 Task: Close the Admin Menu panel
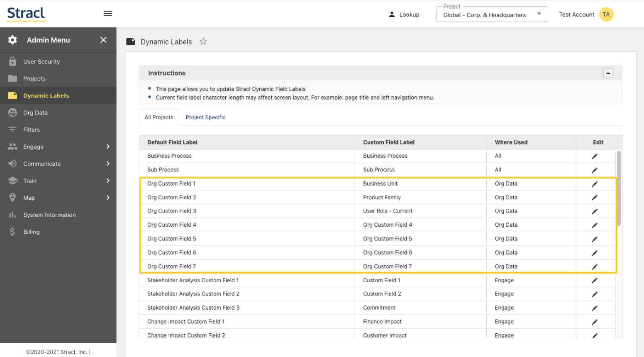pyautogui.click(x=103, y=40)
